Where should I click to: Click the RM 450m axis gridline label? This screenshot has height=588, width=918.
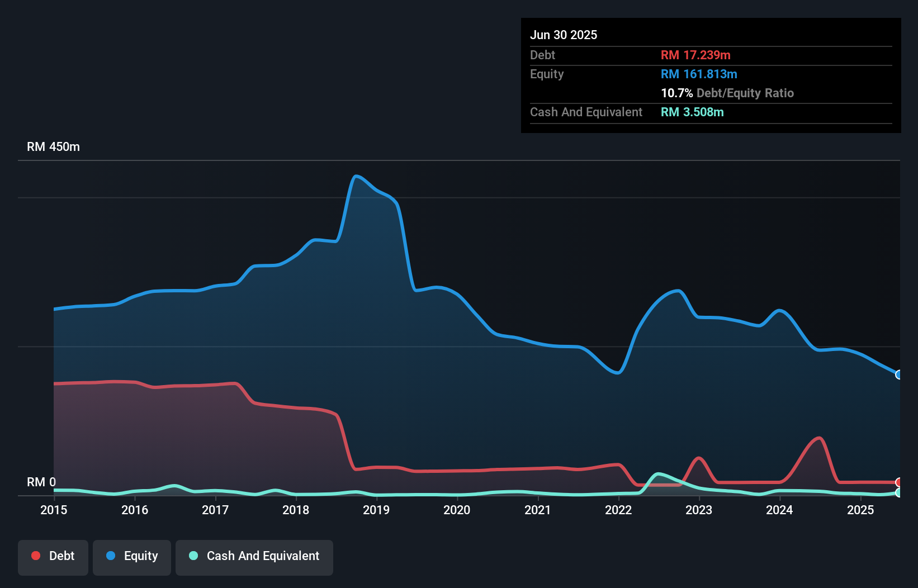[x=53, y=146]
